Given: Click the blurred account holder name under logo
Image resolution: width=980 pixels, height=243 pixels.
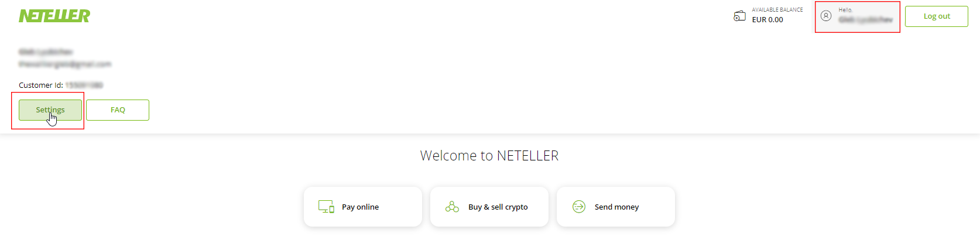Looking at the screenshot, I should click(x=46, y=52).
